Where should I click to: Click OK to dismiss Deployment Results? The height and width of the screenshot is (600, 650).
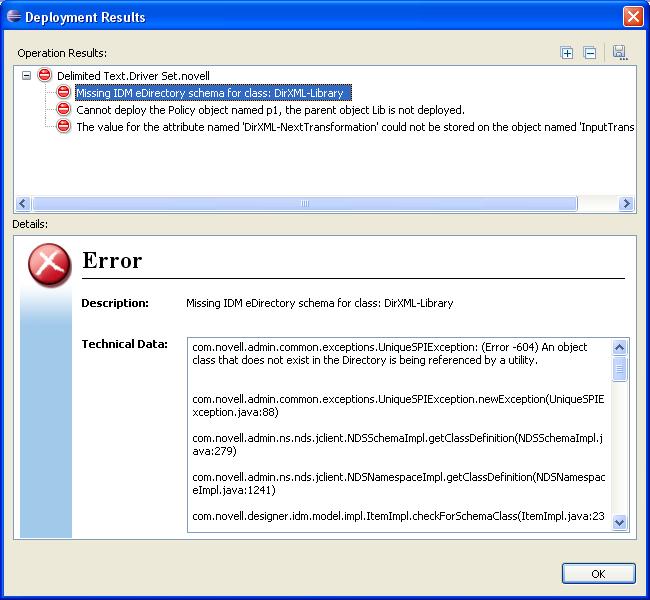[x=598, y=573]
